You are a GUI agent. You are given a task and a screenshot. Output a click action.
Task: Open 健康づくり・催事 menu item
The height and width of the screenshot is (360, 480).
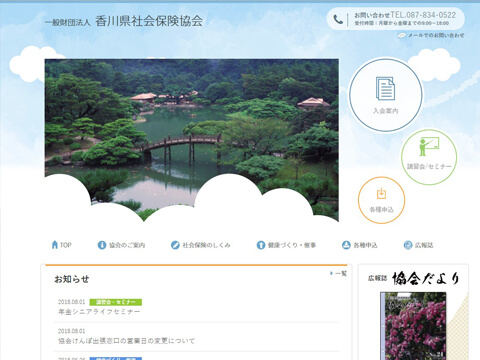[x=292, y=245]
